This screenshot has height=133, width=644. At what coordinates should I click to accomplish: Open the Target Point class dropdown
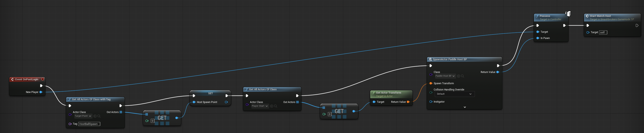coord(83,116)
